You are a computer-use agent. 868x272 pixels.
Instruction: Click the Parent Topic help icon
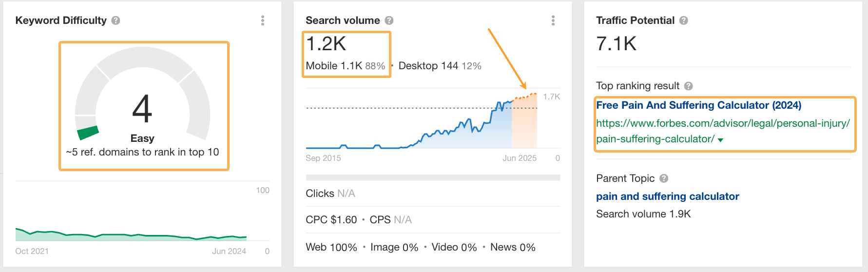(x=664, y=178)
